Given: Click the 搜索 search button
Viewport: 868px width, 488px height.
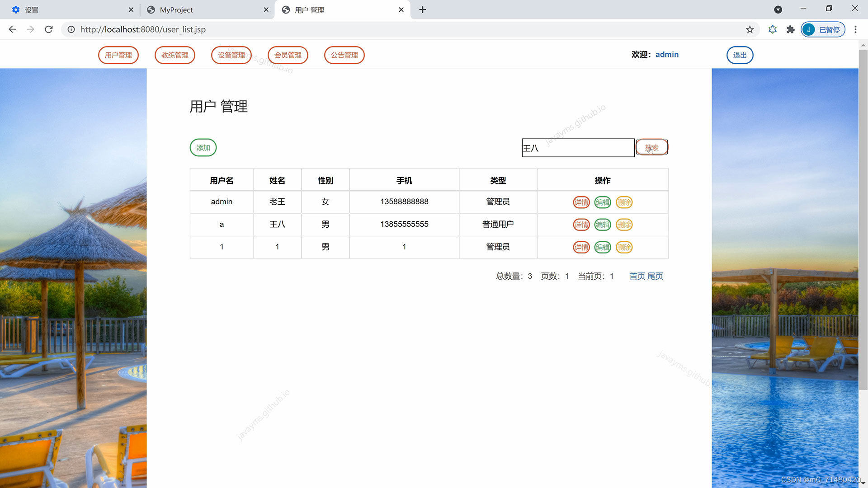Looking at the screenshot, I should [x=652, y=147].
